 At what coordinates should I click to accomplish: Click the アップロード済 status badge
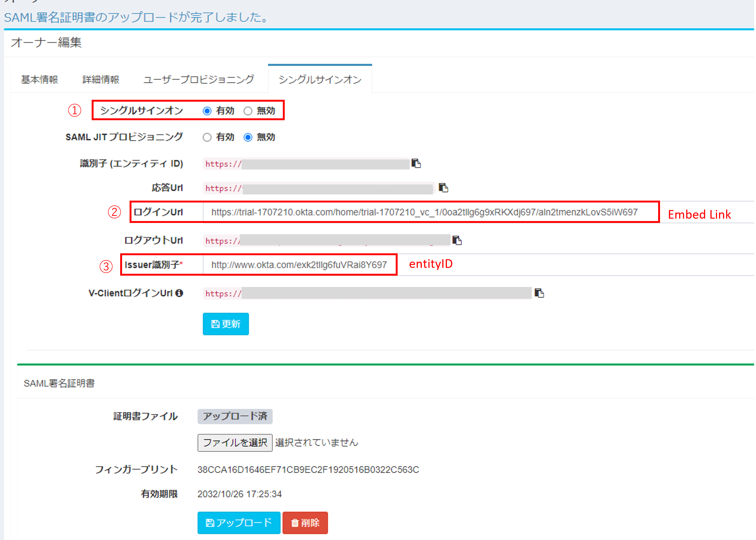coord(235,416)
